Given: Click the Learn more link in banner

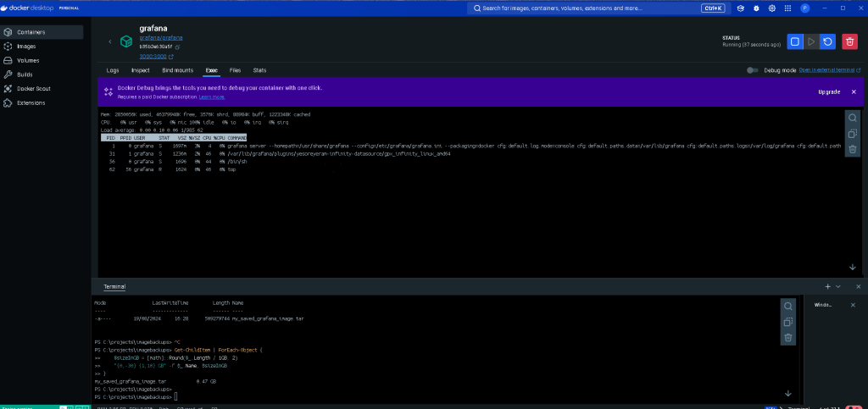Looking at the screenshot, I should 212,97.
